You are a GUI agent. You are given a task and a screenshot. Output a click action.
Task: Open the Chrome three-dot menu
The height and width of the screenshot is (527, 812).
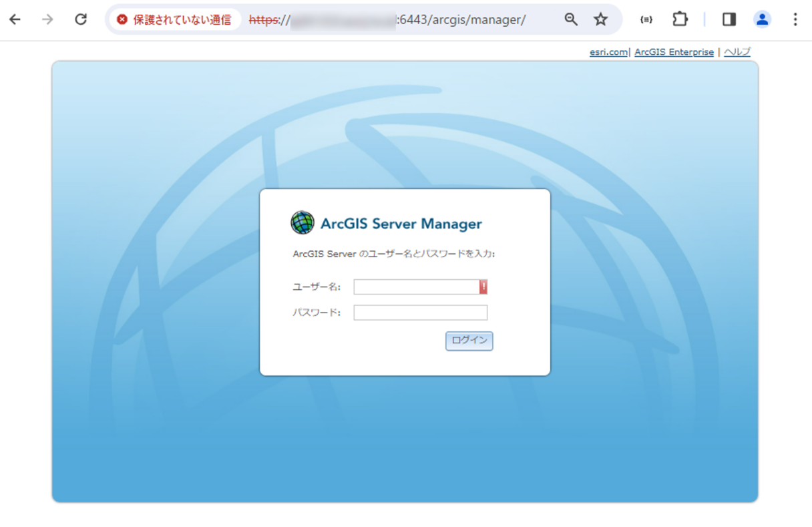[x=795, y=19]
